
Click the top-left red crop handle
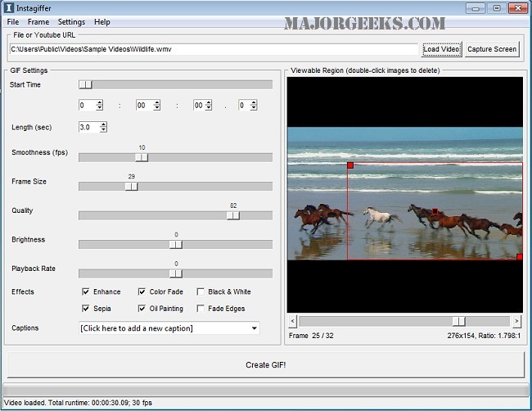point(350,165)
